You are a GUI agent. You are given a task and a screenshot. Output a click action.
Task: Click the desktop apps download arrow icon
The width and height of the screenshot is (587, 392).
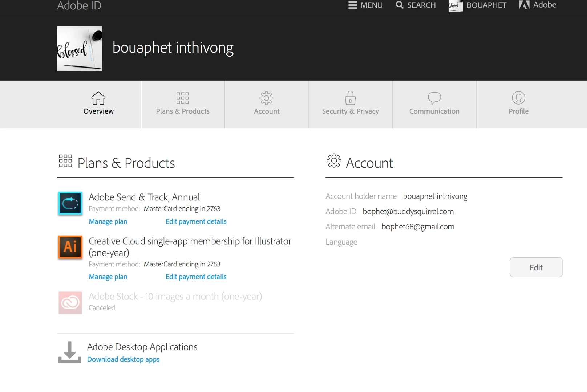[69, 352]
